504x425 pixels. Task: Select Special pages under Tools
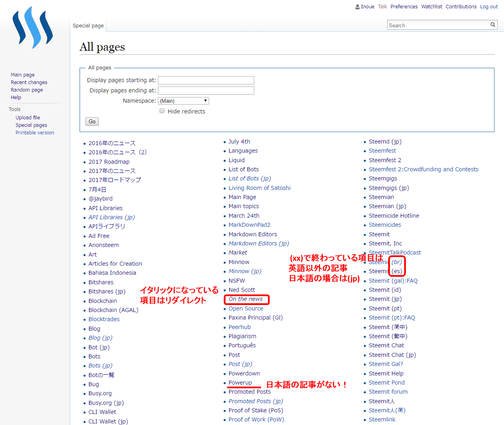click(31, 125)
